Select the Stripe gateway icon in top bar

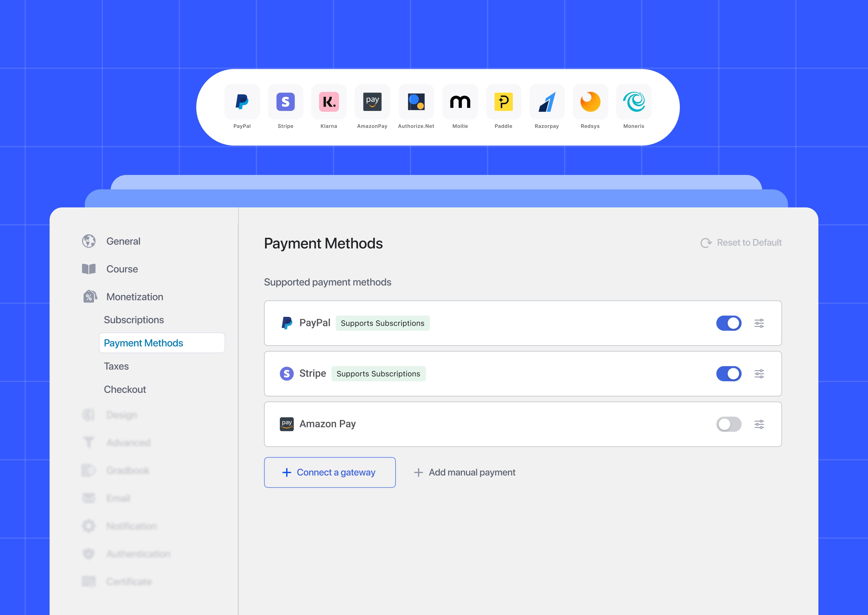[x=286, y=102]
